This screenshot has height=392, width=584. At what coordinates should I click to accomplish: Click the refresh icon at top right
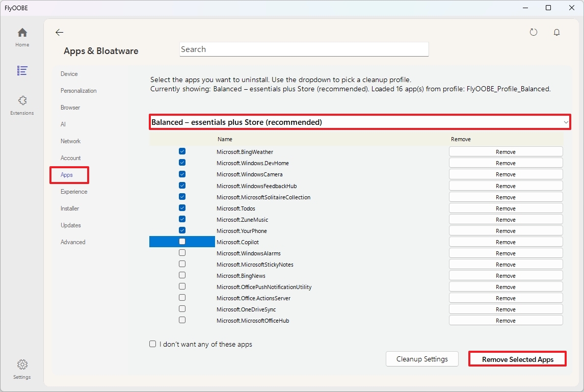click(534, 33)
